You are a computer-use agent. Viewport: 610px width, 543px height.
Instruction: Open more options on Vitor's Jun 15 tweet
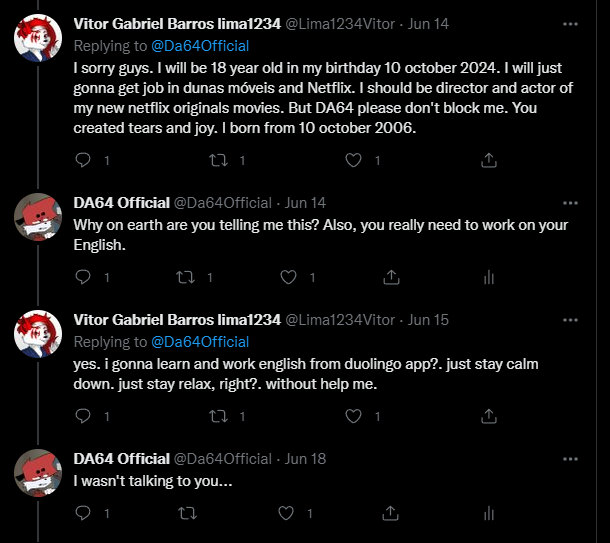(x=569, y=320)
